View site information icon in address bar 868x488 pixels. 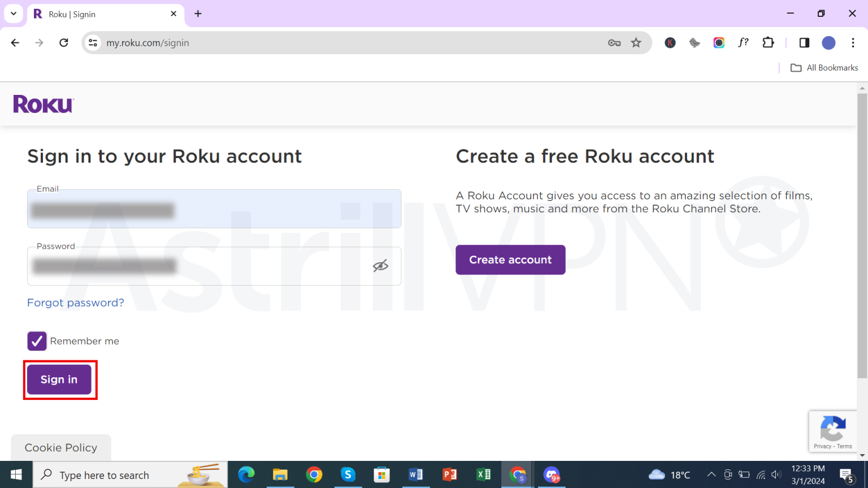93,43
